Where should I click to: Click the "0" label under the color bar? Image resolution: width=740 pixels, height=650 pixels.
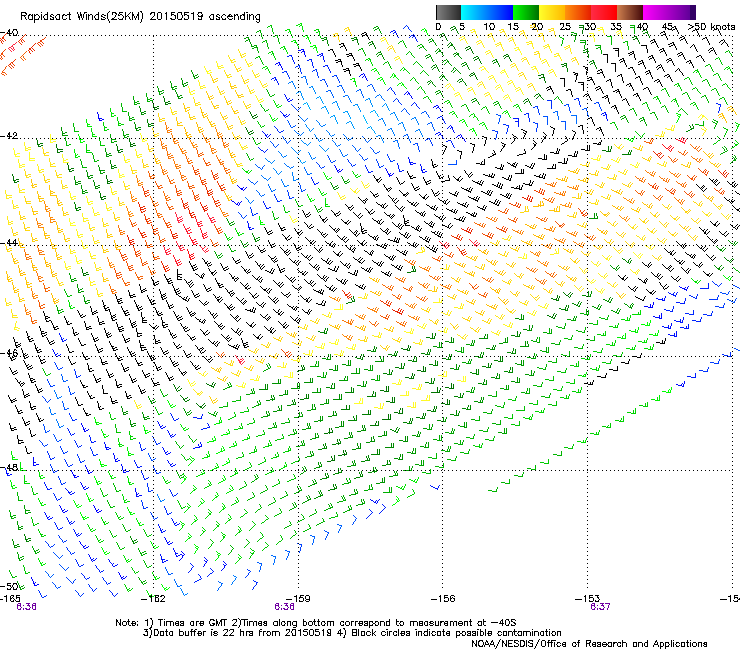438,27
